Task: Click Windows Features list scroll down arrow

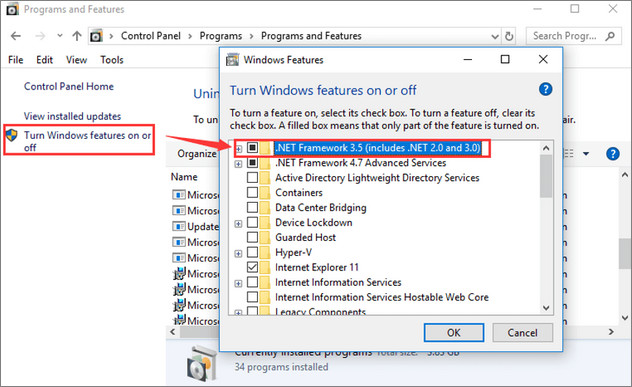Action: coord(546,308)
